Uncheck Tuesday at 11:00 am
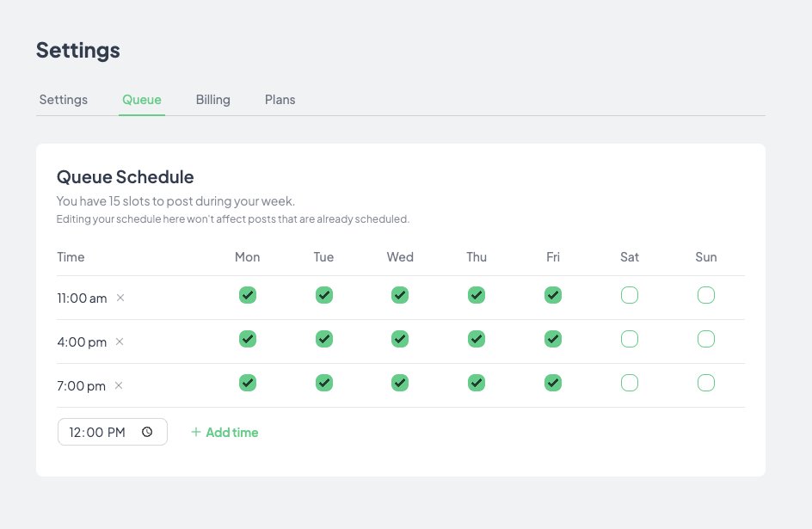Screen dimensions: 812x529 (324, 295)
